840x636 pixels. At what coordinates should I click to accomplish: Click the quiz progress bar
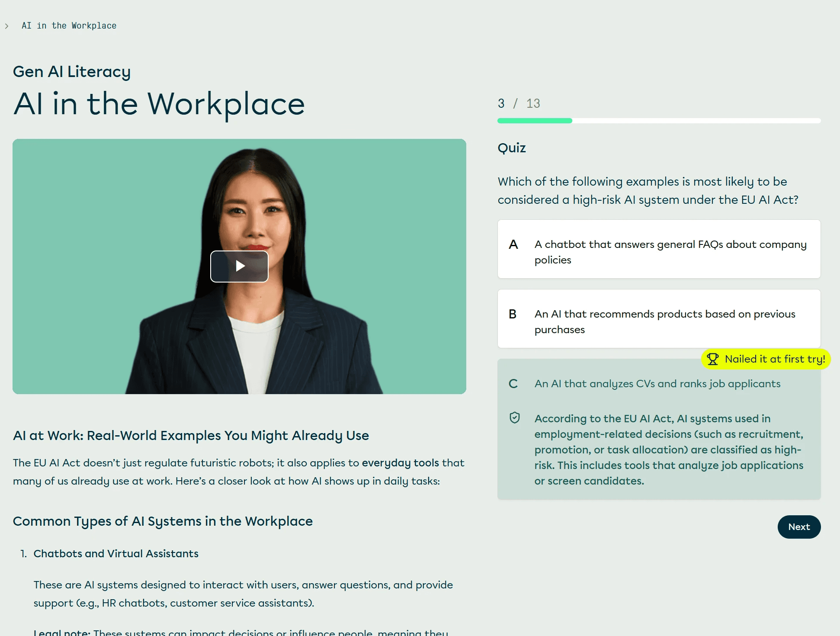pyautogui.click(x=658, y=121)
